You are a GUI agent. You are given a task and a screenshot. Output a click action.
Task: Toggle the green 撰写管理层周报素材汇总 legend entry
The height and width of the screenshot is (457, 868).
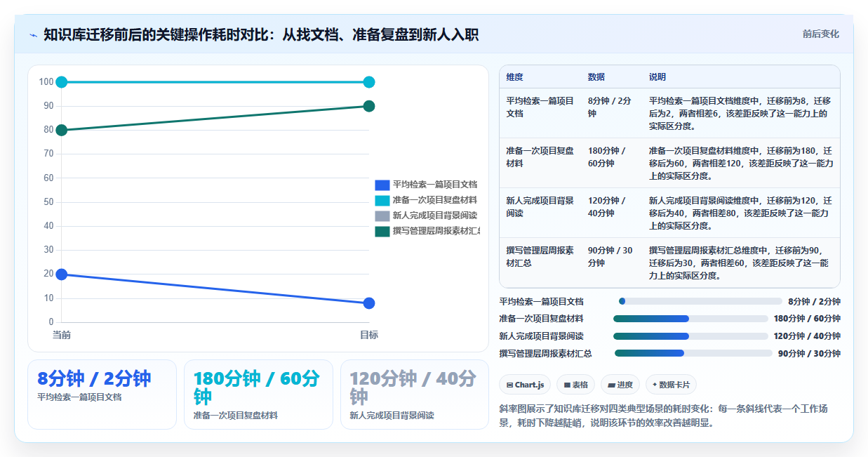[427, 232]
